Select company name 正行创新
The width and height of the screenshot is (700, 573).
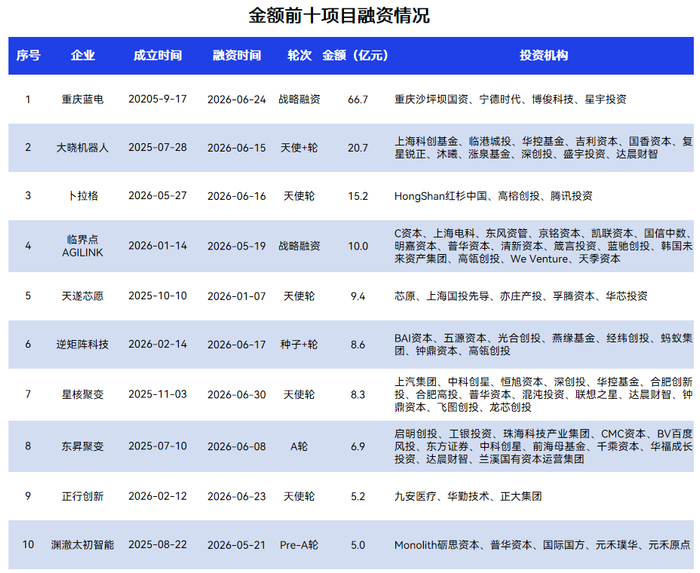point(83,496)
